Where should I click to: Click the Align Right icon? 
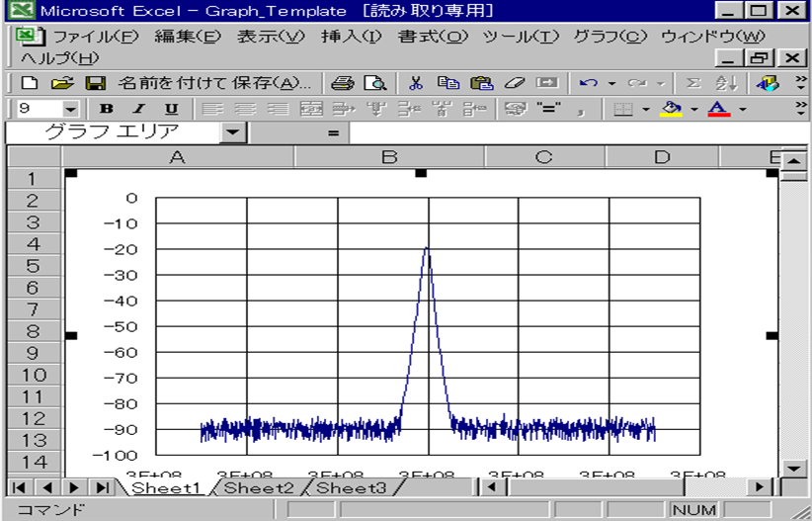click(x=279, y=109)
